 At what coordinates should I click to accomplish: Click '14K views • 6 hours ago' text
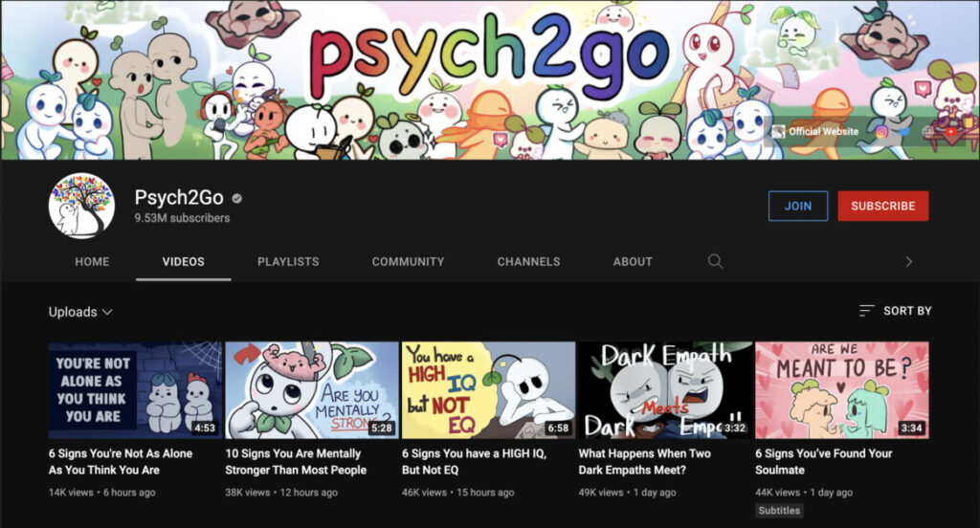(x=101, y=493)
